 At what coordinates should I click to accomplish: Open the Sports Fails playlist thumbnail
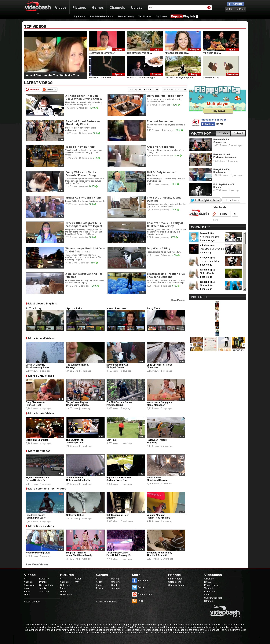pyautogui.click(x=86, y=321)
